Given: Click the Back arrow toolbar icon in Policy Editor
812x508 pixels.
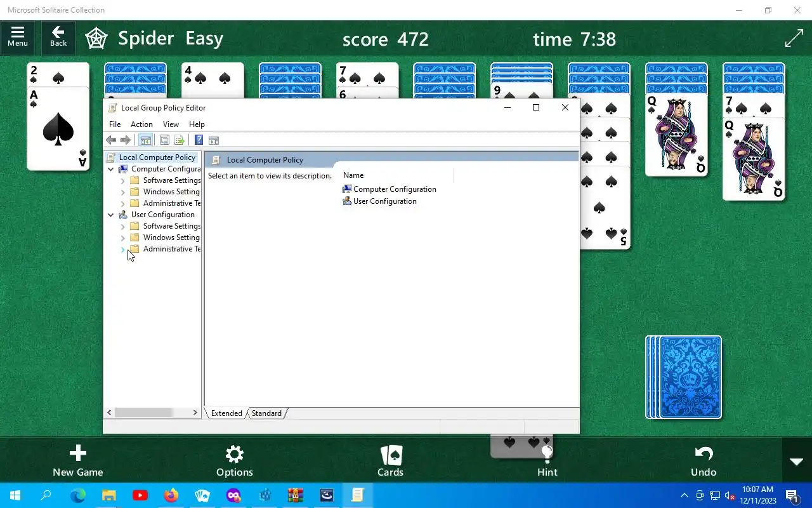Looking at the screenshot, I should 111,140.
